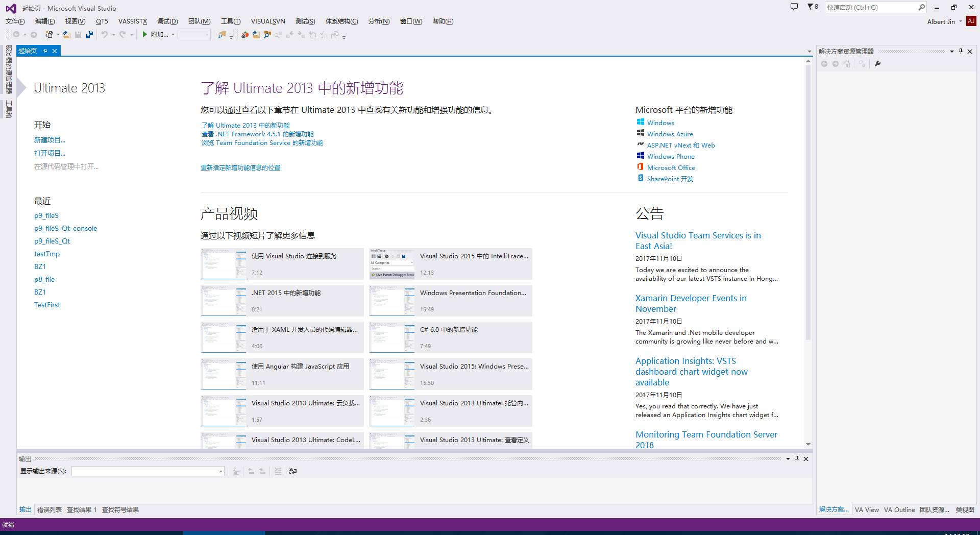Open Solution Explorer properties wrench icon
980x535 pixels.
pyautogui.click(x=878, y=64)
